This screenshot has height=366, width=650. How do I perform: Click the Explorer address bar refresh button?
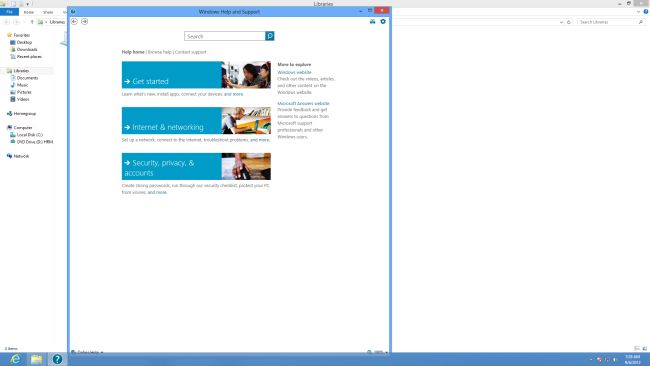coord(569,22)
